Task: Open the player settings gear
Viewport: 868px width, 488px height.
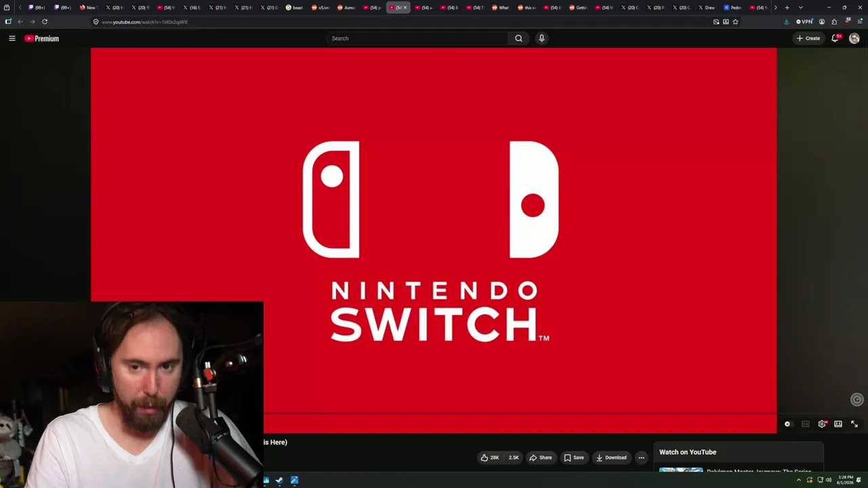Action: coord(822,424)
